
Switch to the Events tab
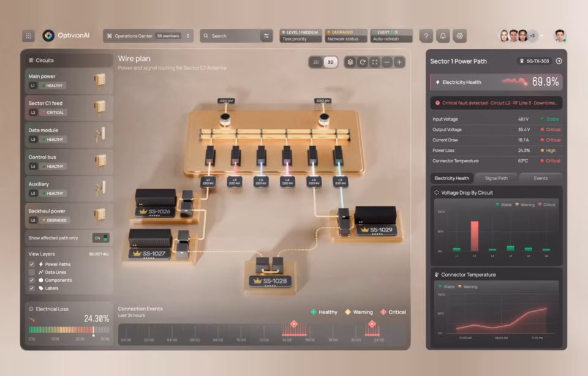pos(540,178)
